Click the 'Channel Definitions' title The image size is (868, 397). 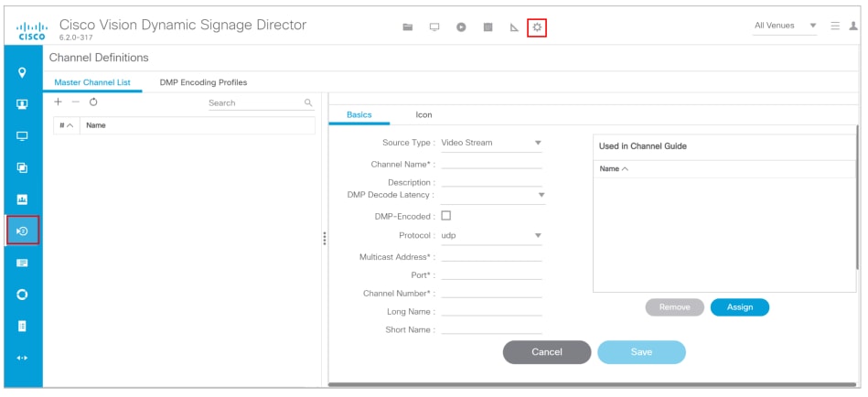99,58
